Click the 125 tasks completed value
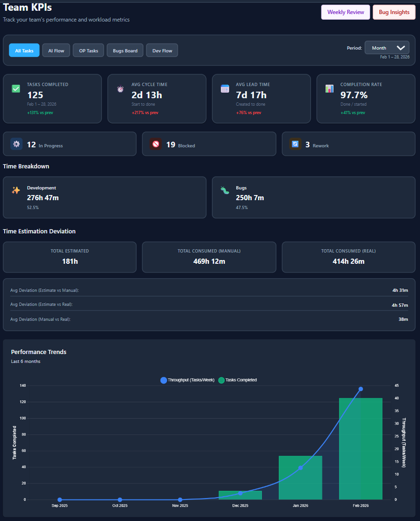The height and width of the screenshot is (521, 420). (35, 95)
